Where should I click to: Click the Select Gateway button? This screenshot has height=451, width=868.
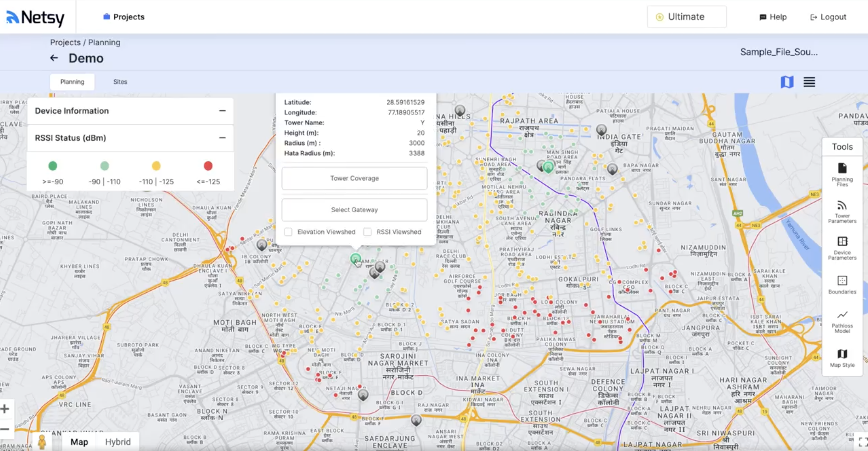(x=354, y=209)
